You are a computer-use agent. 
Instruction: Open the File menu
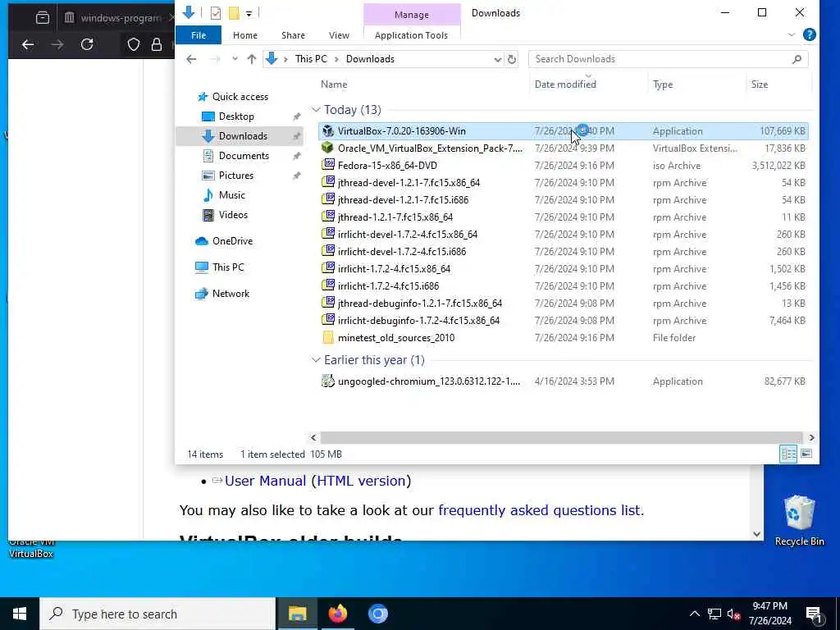[199, 34]
